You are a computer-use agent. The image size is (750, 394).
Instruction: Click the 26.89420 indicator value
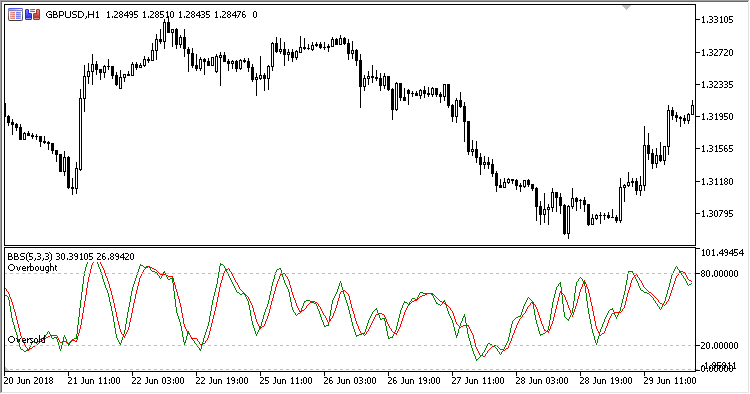pyautogui.click(x=116, y=257)
